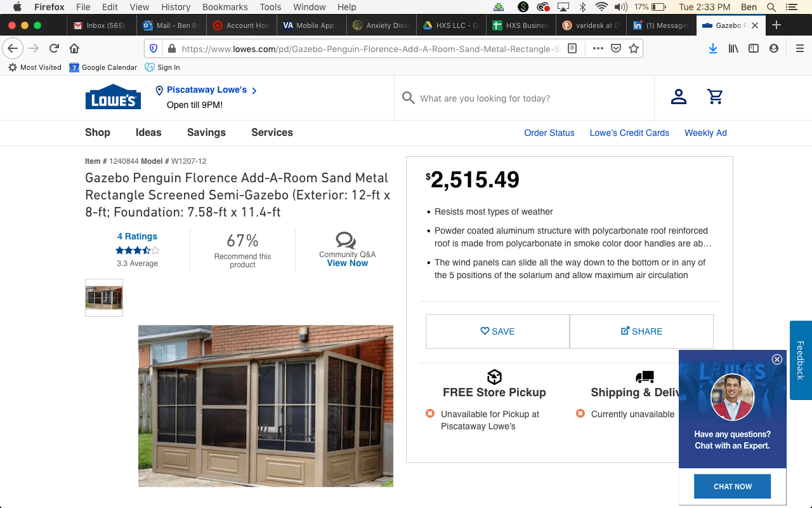Open the Google Calendar bookmark

pyautogui.click(x=103, y=67)
